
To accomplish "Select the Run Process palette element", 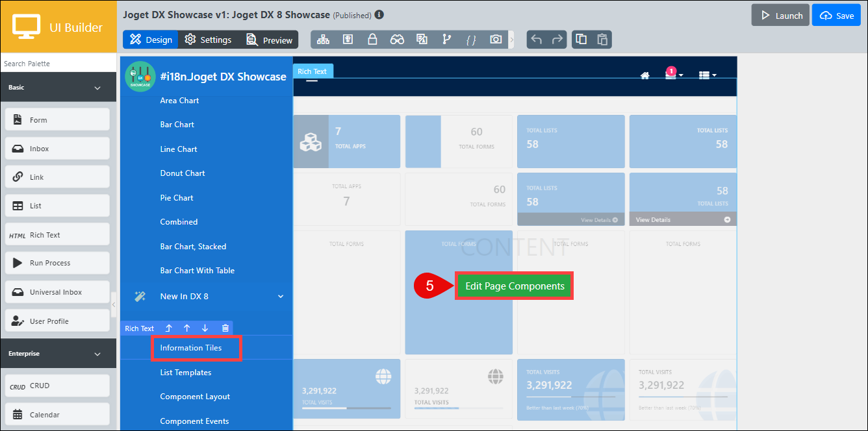I will point(57,263).
